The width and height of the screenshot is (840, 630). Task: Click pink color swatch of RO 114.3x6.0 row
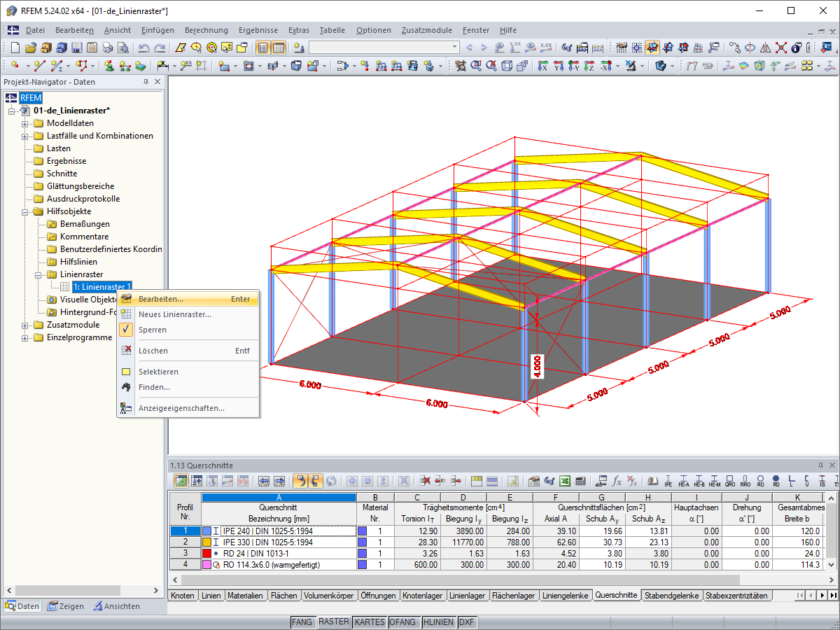pyautogui.click(x=206, y=564)
